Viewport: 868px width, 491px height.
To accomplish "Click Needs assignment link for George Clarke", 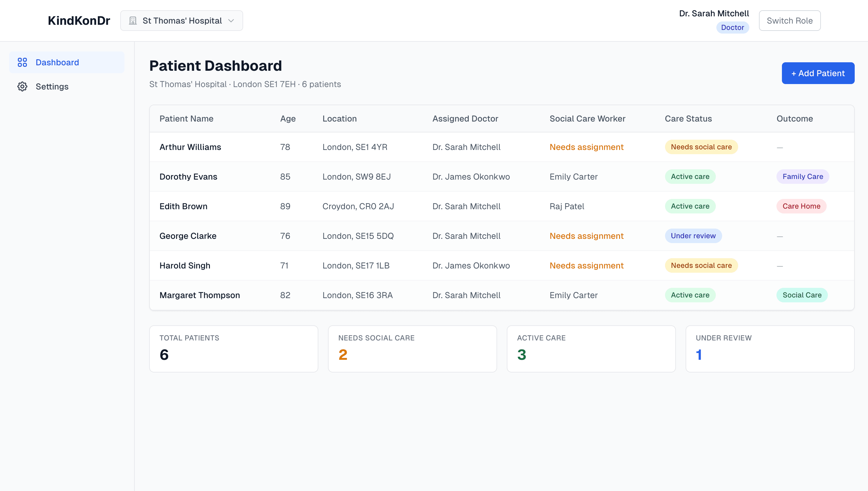I will 586,236.
